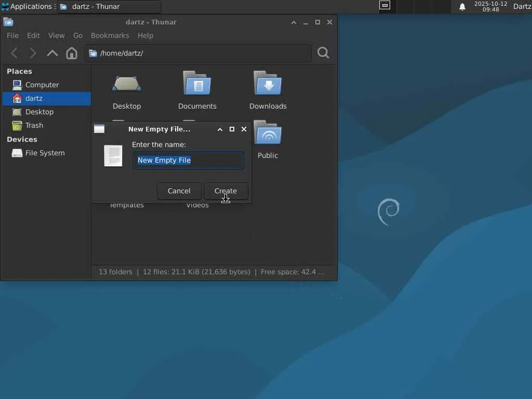Click the Downloads folder label
This screenshot has height=399, width=532.
(268, 106)
